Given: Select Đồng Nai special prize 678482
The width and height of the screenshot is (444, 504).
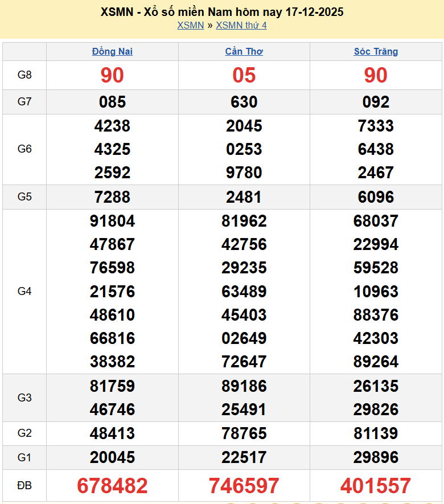Looking at the screenshot, I should pyautogui.click(x=112, y=486).
